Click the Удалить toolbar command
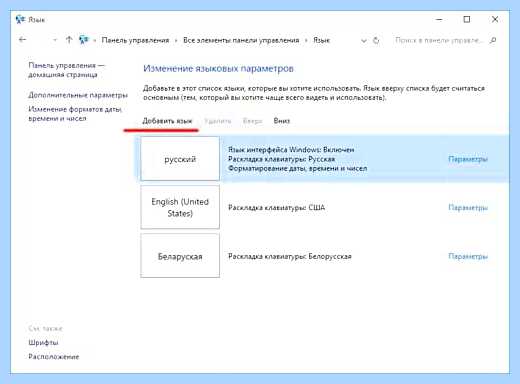Viewport: 520px width, 384px height. point(218,121)
